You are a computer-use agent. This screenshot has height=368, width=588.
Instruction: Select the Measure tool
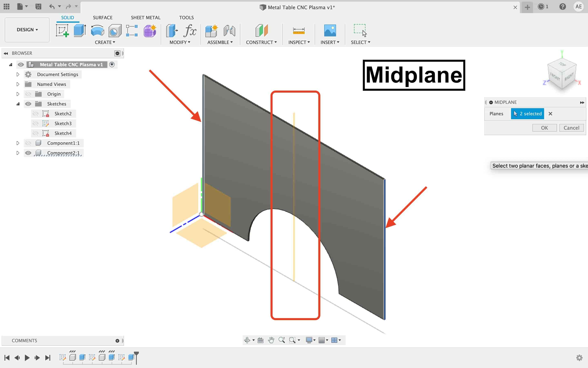299,31
